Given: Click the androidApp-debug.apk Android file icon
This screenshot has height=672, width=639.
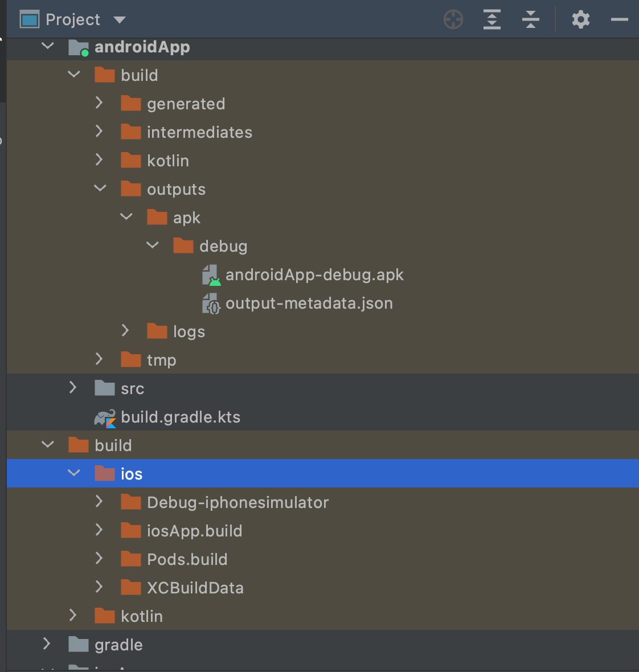Looking at the screenshot, I should [210, 274].
